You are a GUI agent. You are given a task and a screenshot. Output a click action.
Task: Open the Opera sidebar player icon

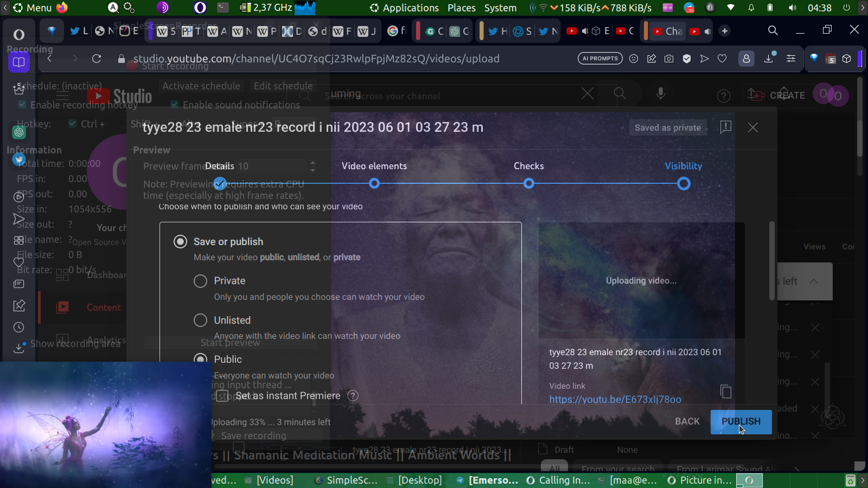19,197
